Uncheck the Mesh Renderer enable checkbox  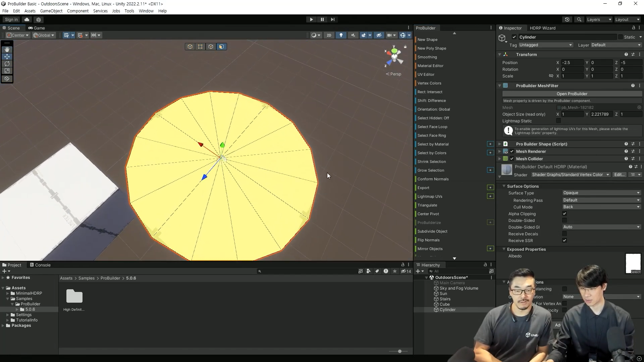[x=512, y=152]
